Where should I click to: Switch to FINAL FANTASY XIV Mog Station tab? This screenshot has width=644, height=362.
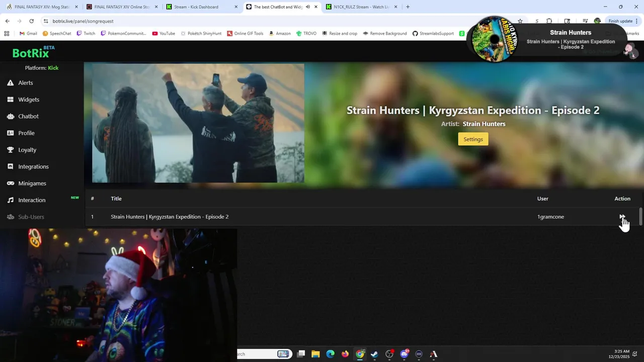42,7
